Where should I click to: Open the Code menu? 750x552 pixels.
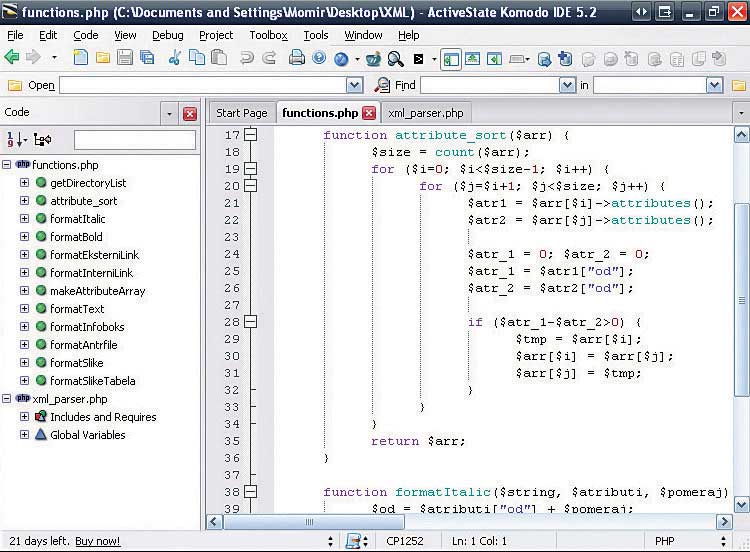pos(86,35)
